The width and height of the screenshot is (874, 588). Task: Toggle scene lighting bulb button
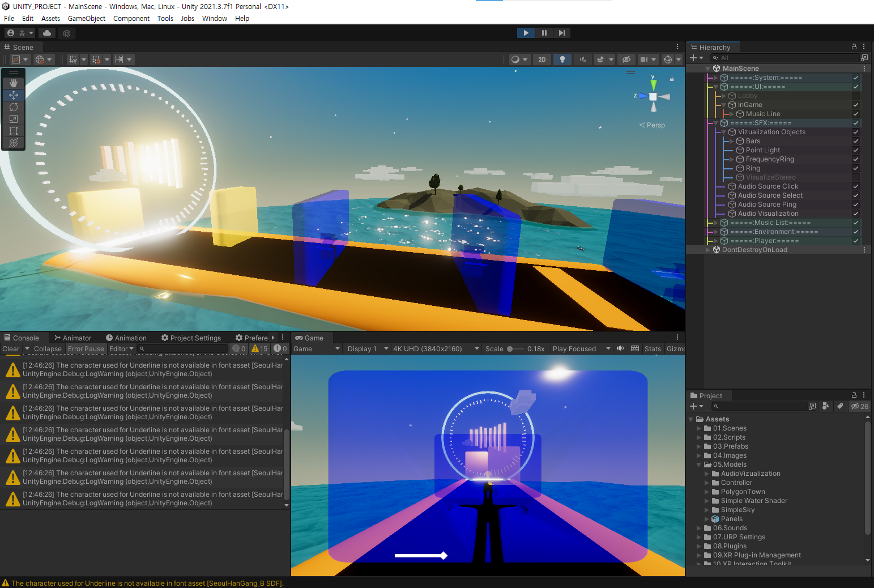pos(562,59)
